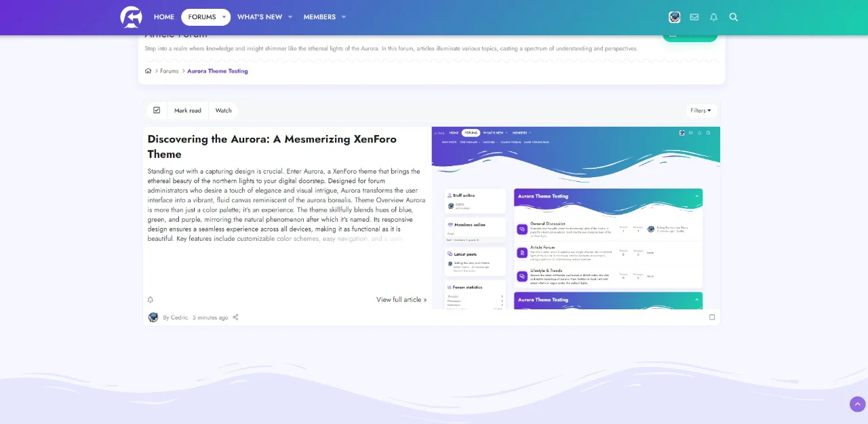This screenshot has width=868, height=424.
Task: Click the Mark read button
Action: pos(187,111)
